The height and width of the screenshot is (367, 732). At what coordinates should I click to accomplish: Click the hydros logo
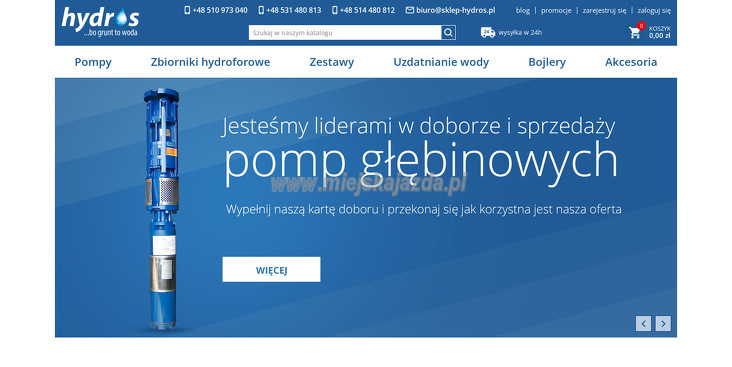pyautogui.click(x=100, y=22)
